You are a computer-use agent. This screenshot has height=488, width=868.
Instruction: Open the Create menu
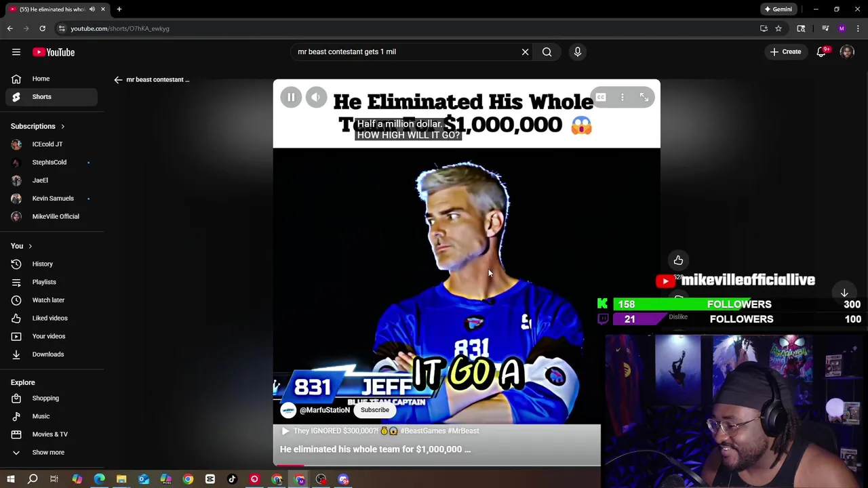click(785, 52)
